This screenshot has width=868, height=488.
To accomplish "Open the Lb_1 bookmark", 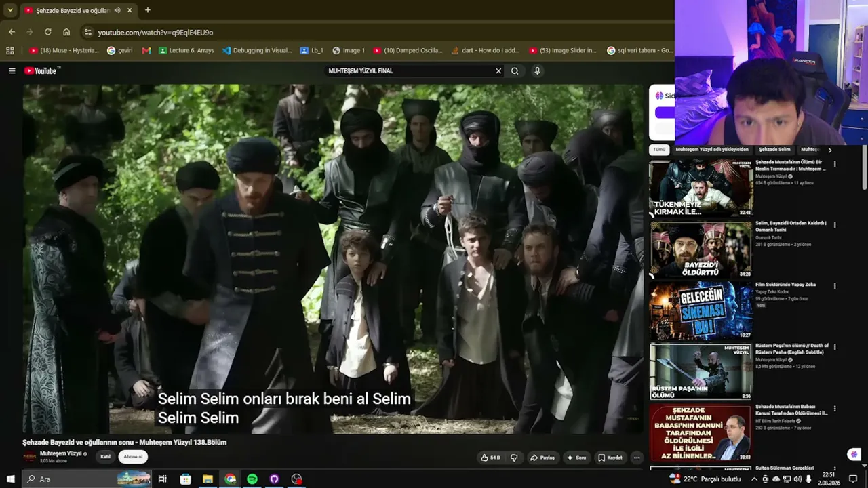I will point(311,50).
